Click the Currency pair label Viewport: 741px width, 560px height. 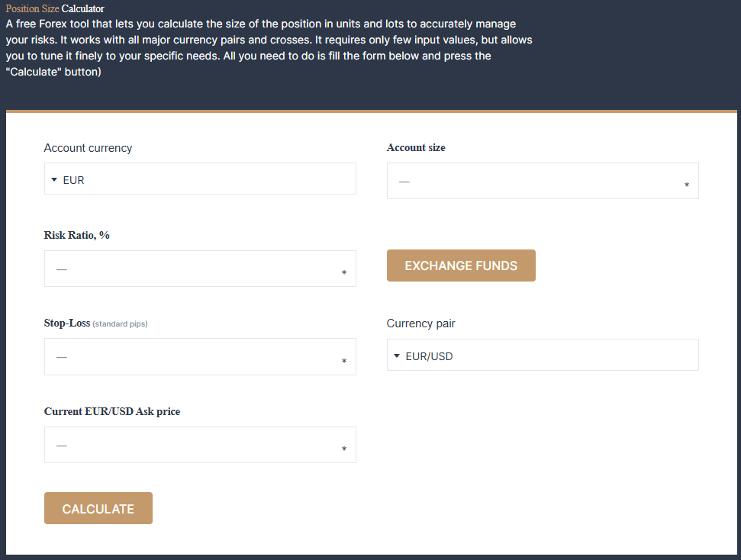[x=420, y=323]
